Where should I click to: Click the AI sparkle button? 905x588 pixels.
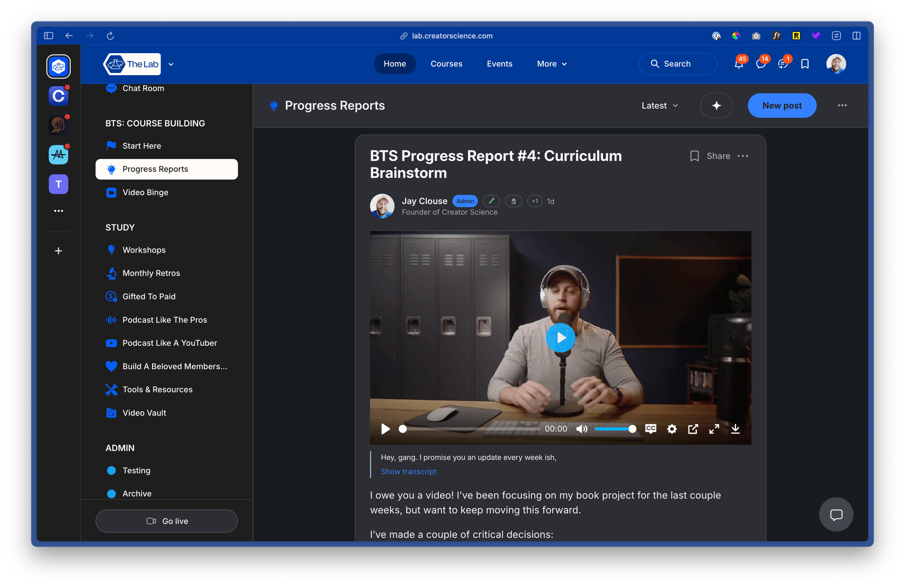pyautogui.click(x=716, y=106)
